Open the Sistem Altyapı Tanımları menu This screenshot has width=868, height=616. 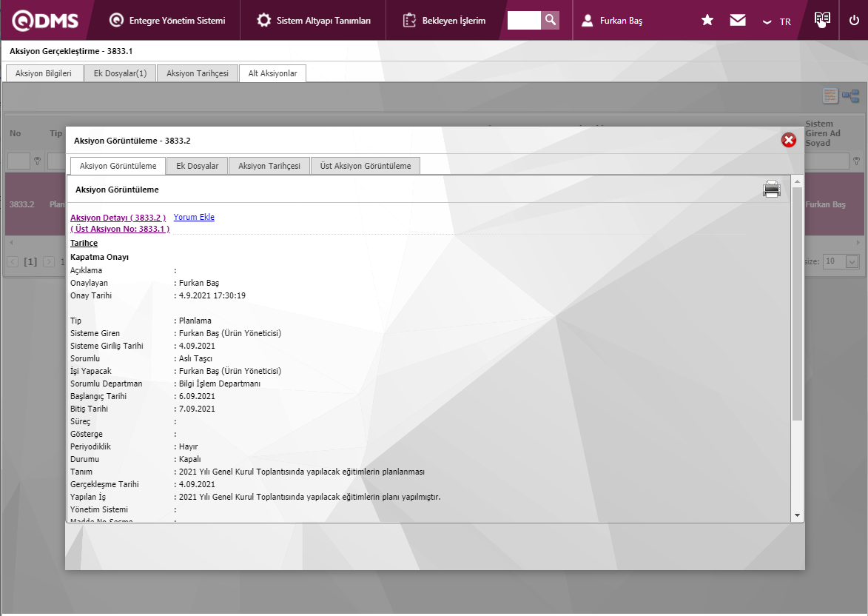click(314, 21)
